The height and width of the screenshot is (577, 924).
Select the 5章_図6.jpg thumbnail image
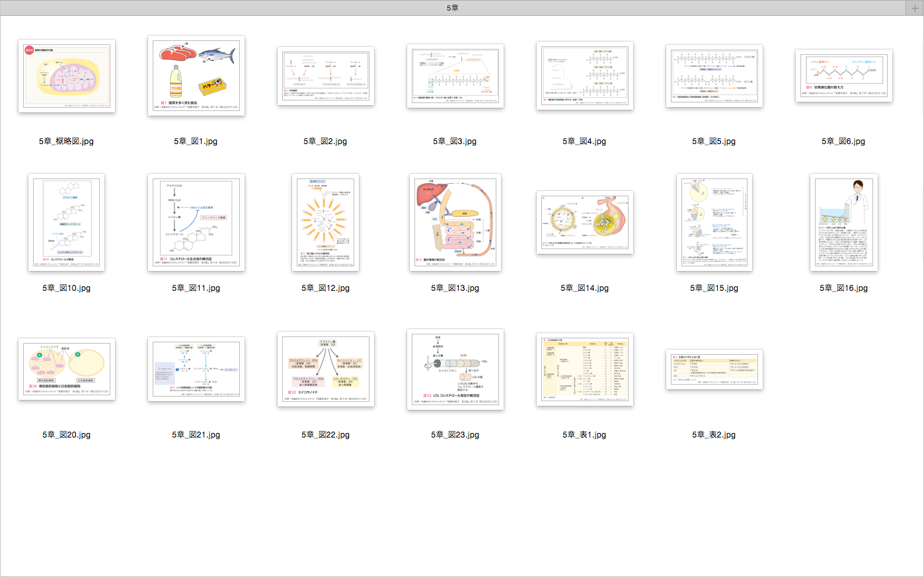click(844, 76)
